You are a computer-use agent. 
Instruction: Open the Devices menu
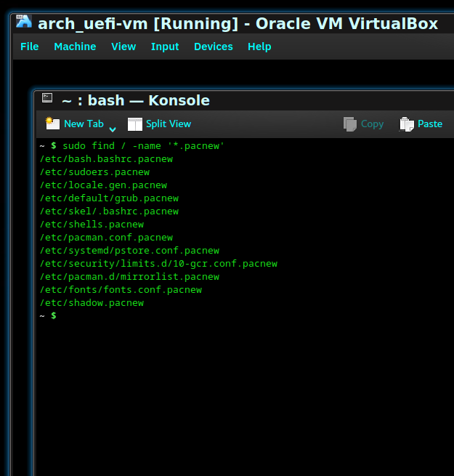(x=214, y=47)
